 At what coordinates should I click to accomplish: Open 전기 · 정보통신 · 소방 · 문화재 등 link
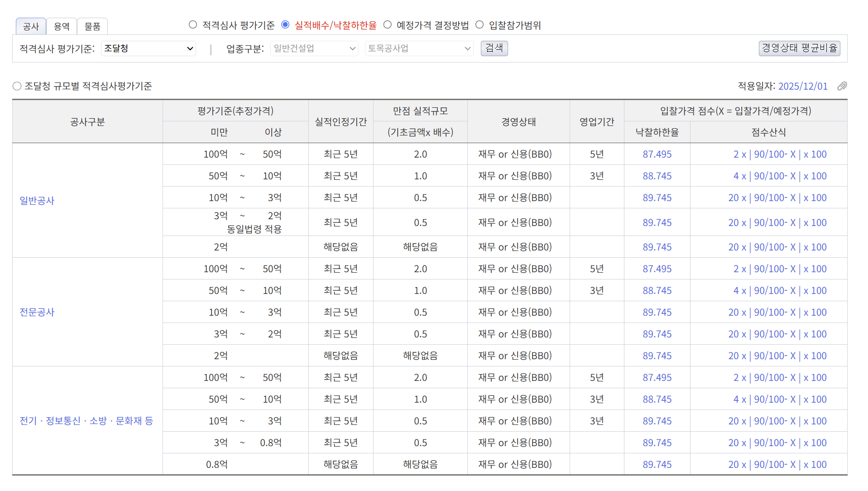click(86, 421)
